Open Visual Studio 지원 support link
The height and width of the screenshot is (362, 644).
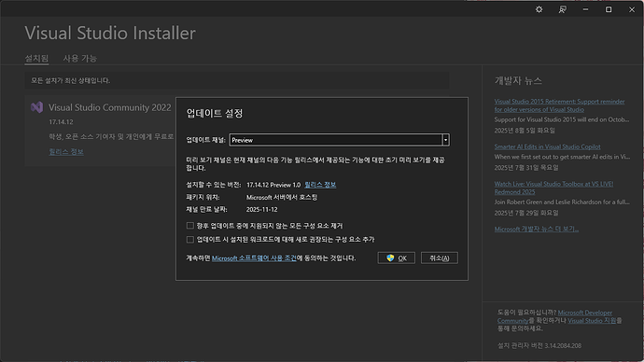592,321
